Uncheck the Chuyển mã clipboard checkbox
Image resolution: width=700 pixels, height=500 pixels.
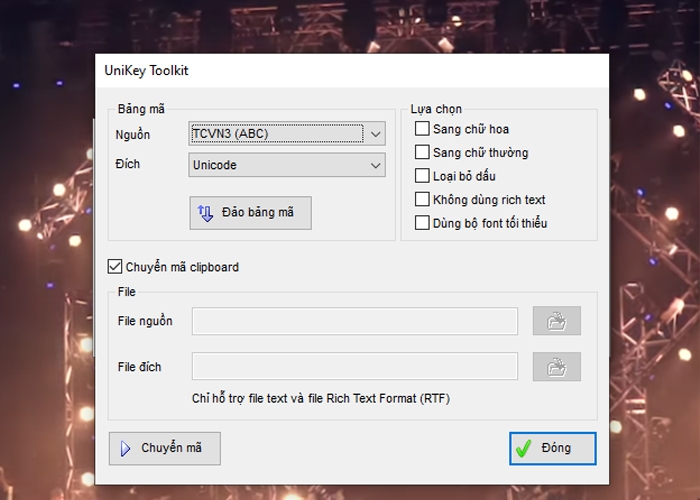point(115,267)
